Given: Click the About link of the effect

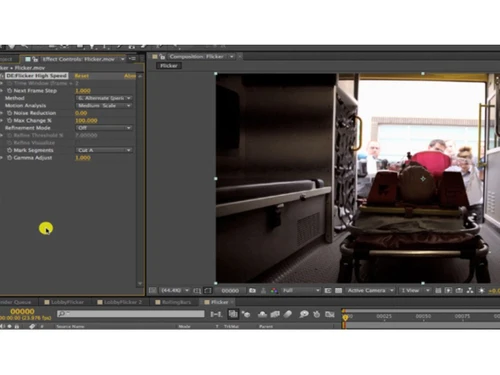Looking at the screenshot, I should 129,76.
